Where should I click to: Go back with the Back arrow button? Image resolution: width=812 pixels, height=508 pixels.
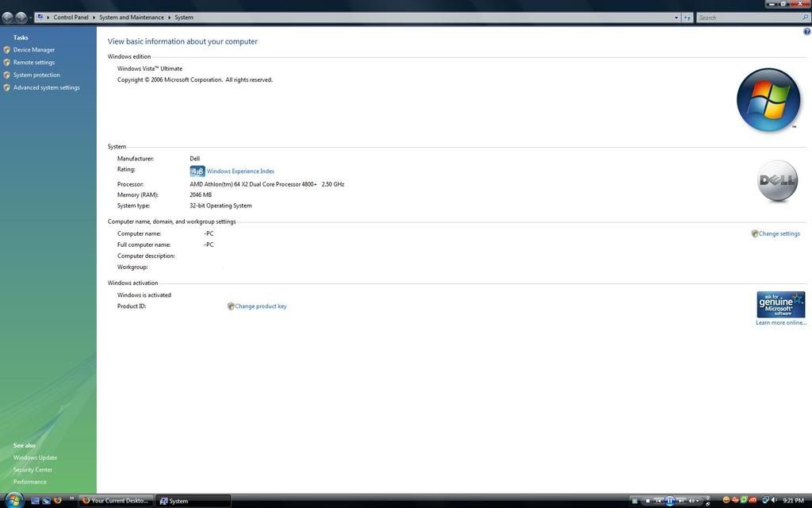pyautogui.click(x=7, y=17)
